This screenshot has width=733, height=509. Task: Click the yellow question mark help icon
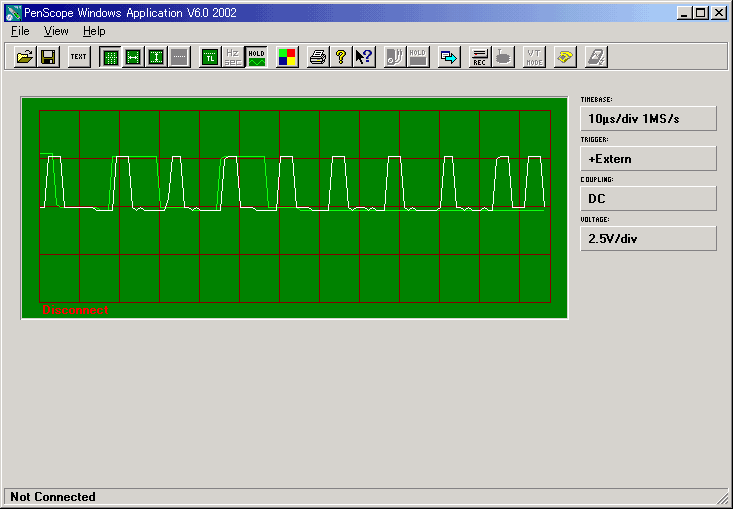pyautogui.click(x=341, y=57)
